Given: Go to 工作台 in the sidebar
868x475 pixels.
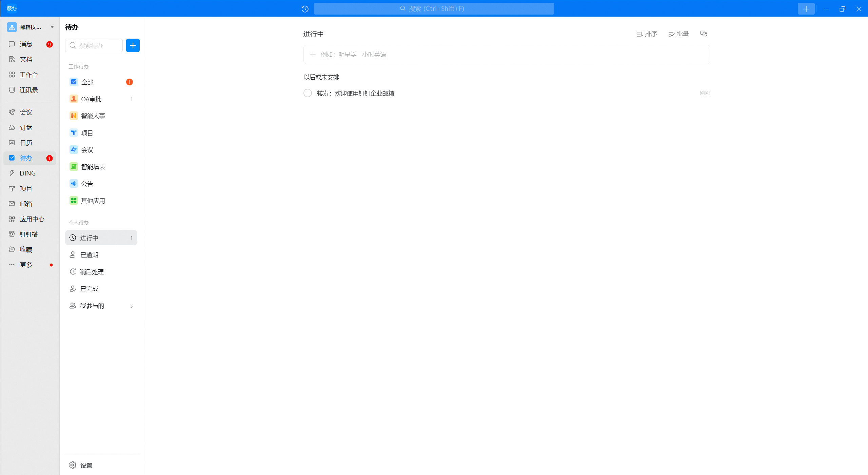Looking at the screenshot, I should point(30,75).
